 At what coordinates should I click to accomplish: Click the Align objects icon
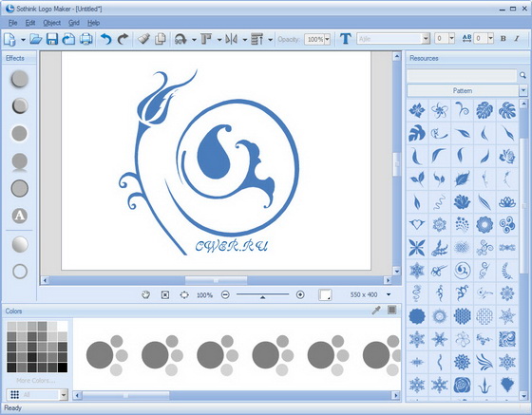coord(206,39)
